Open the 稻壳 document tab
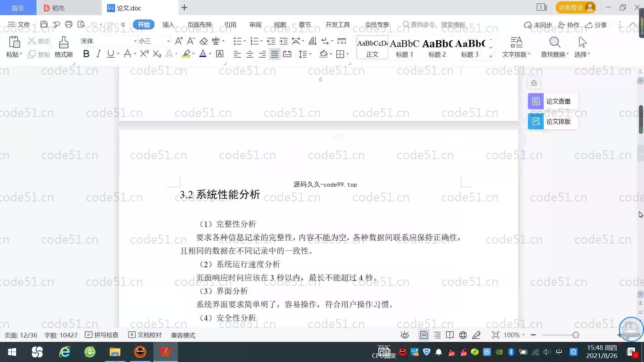644x362 pixels. click(69, 8)
